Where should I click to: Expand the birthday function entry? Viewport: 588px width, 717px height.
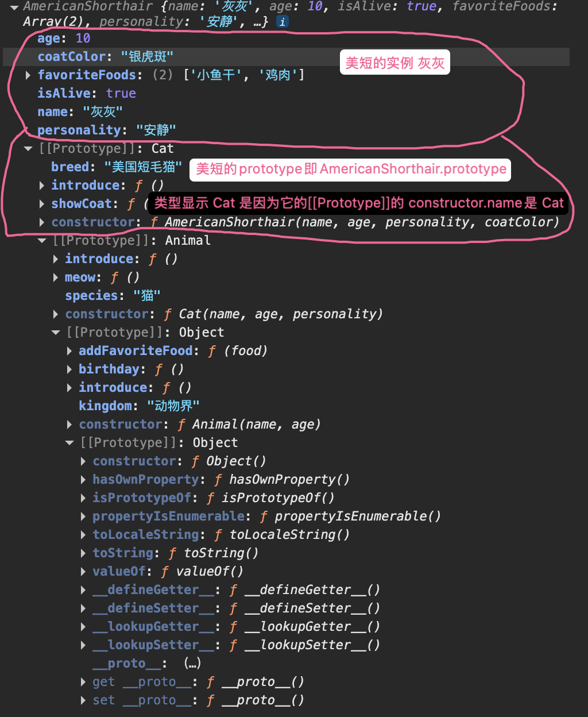[x=69, y=369]
